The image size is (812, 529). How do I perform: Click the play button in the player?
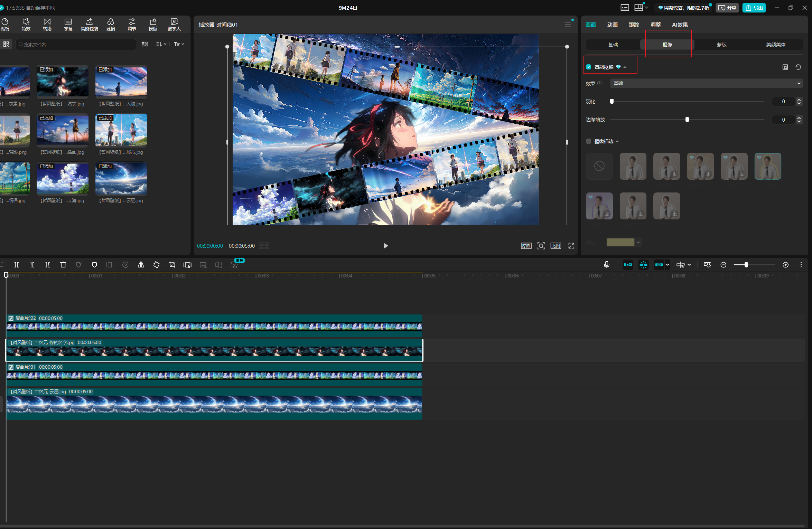click(x=386, y=246)
